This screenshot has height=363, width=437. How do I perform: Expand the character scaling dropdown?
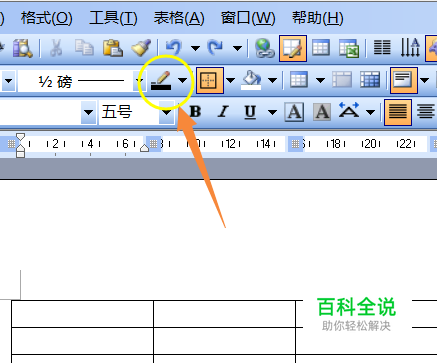tap(370, 112)
